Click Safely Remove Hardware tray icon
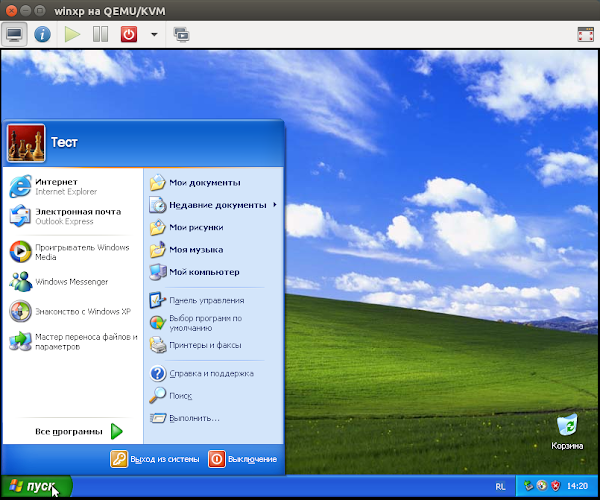The width and height of the screenshot is (600, 500). coord(528,486)
